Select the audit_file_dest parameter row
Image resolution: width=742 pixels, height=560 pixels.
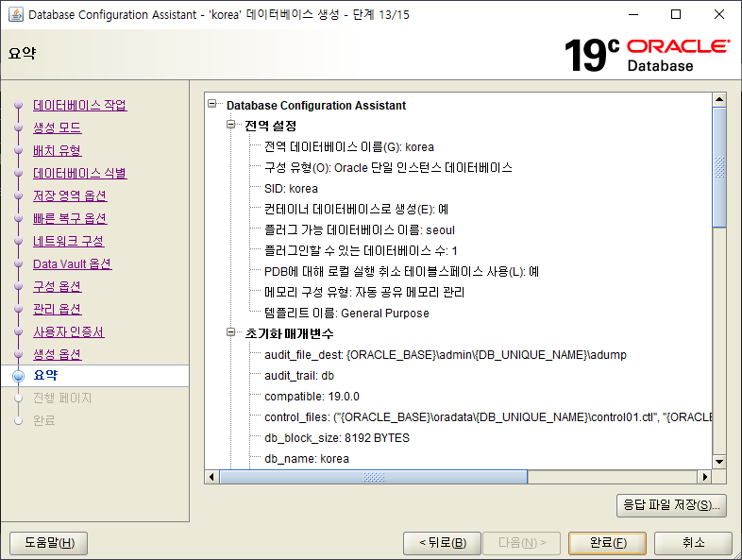[446, 355]
